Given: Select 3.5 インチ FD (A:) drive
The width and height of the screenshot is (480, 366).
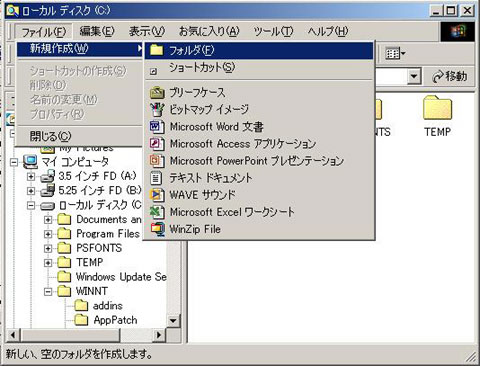Looking at the screenshot, I should [x=98, y=176].
